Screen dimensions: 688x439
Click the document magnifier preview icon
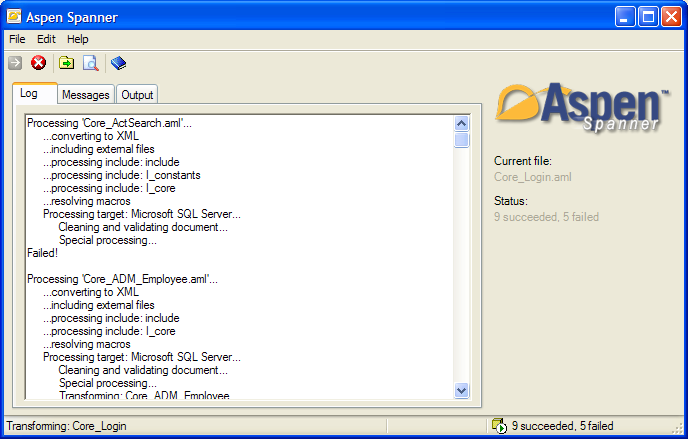coord(91,63)
